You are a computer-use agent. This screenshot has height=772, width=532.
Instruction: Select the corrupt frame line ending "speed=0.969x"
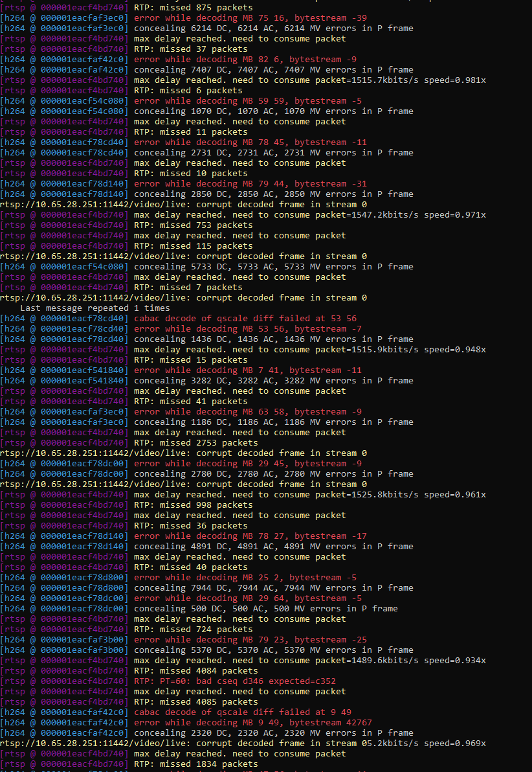pyautogui.click(x=243, y=743)
